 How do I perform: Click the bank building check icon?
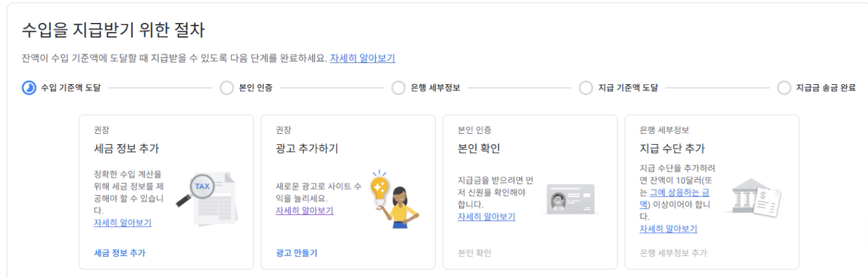754,199
